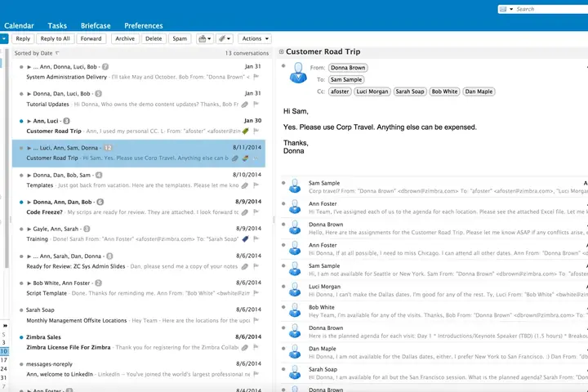Click the attachment paperclip on Templates row
588x392 pixels.
pos(244,185)
